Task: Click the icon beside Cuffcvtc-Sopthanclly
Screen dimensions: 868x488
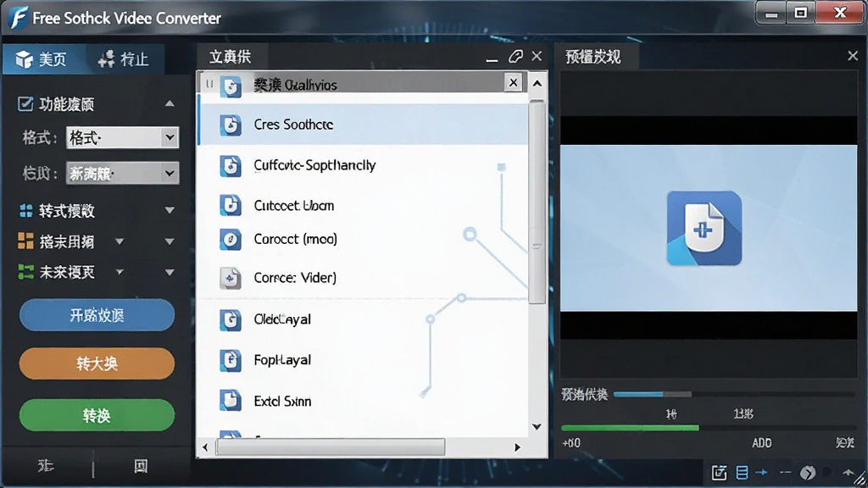Action: coord(231,166)
